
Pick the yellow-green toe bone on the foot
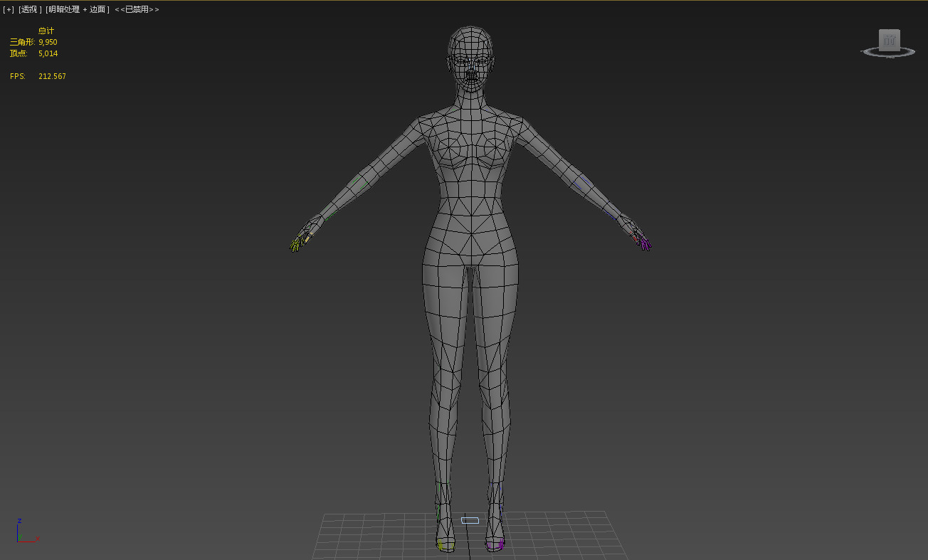(441, 545)
